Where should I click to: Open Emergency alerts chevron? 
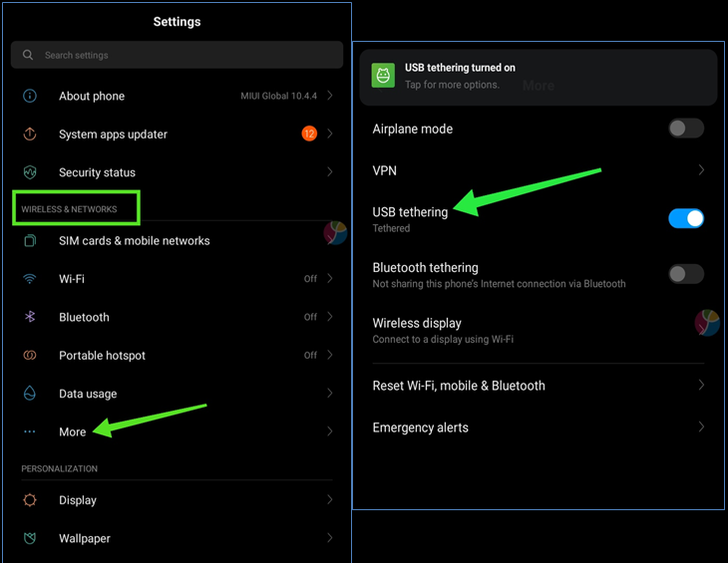point(701,427)
